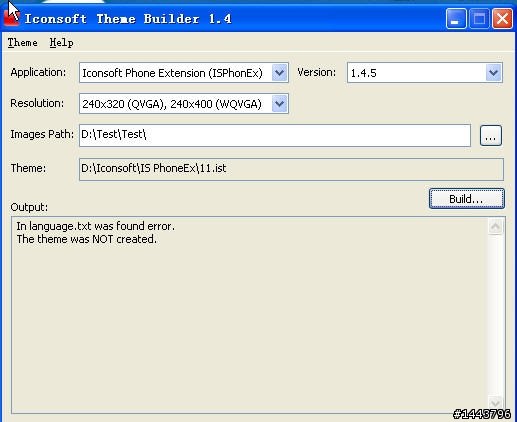Viewport: 517px width, 422px height.
Task: Click the Iconsoft Theme Builder title bar icon
Action: 12,17
